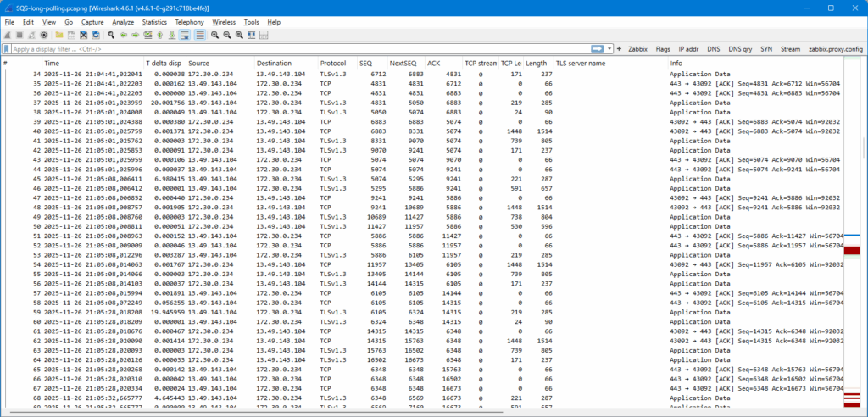Click the Find packet magnifier icon
This screenshot has height=417, width=868.
(x=111, y=36)
